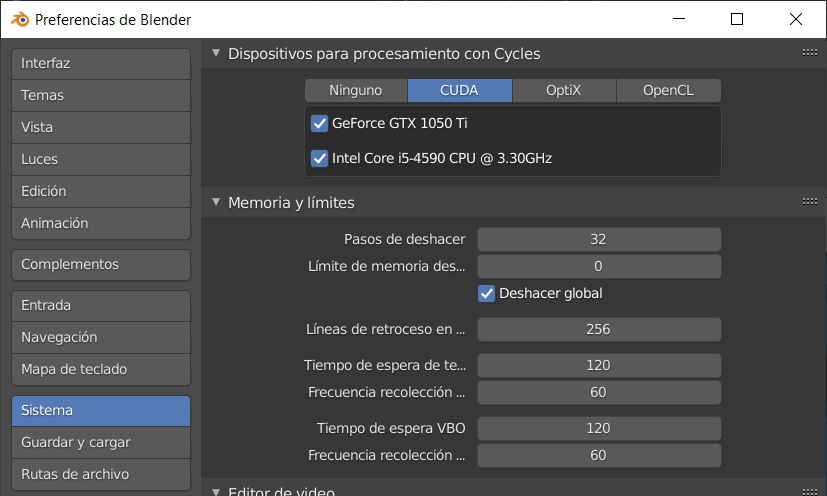Open the Mapa de teclado section
Image resolution: width=827 pixels, height=496 pixels.
point(101,369)
